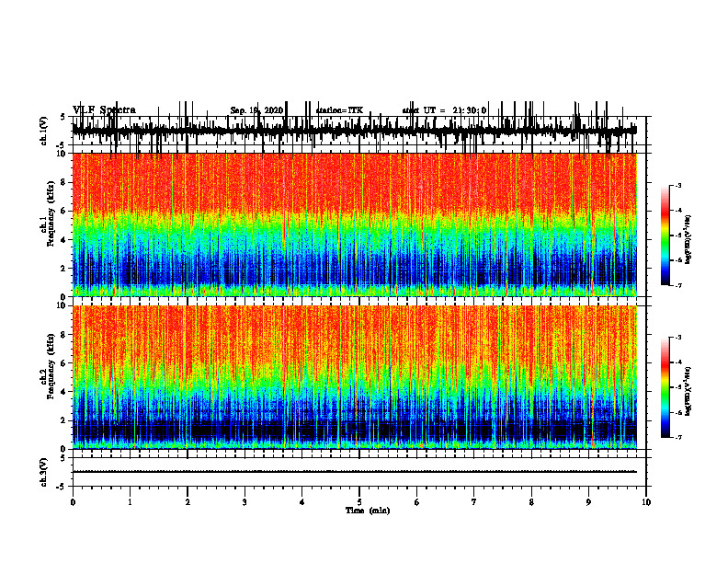Click the "ch.1 Frequency (kHz)" axis label

(x=48, y=214)
